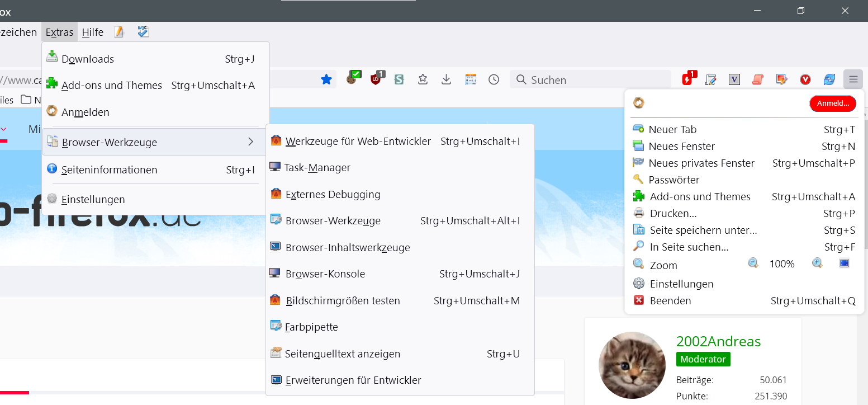Toggle full screen icon in the Zoom row
Image resolution: width=868 pixels, height=405 pixels.
(x=844, y=263)
